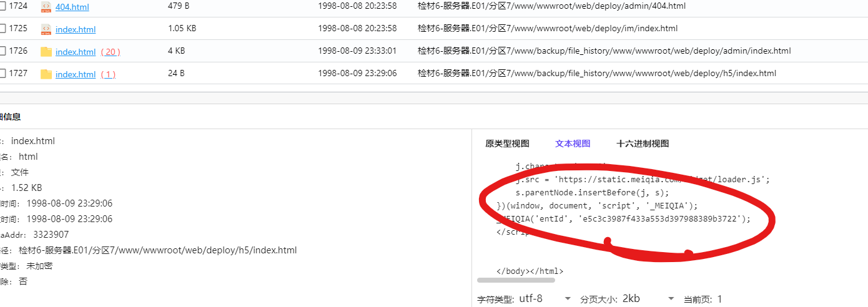Click the HTML file icon for 404.html
Screen dimensions: 868x307
click(46, 7)
